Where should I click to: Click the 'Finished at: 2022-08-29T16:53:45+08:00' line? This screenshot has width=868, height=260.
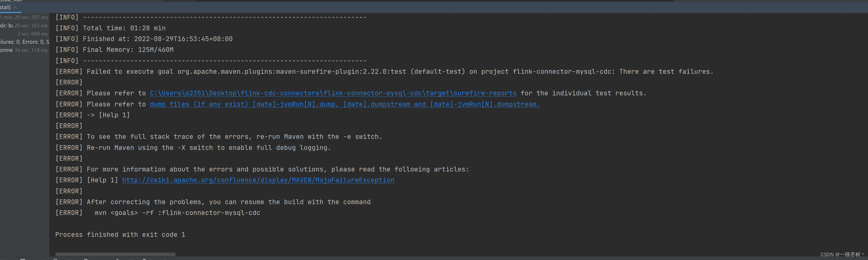click(144, 39)
